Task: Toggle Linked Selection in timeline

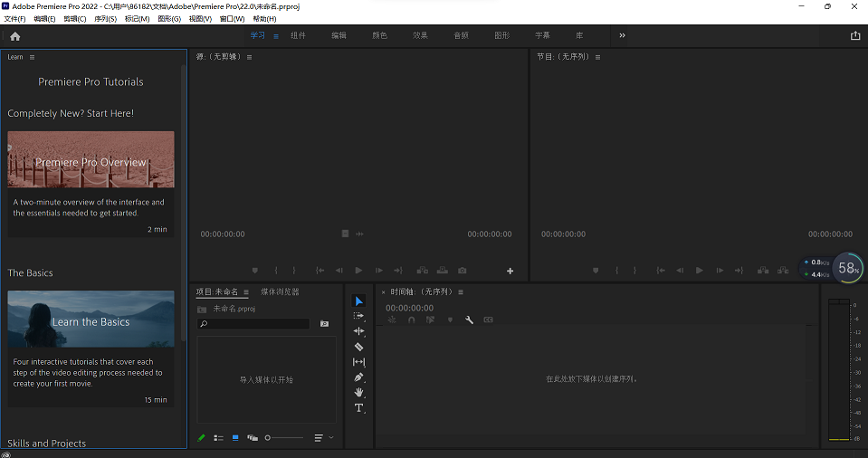Action: point(430,320)
